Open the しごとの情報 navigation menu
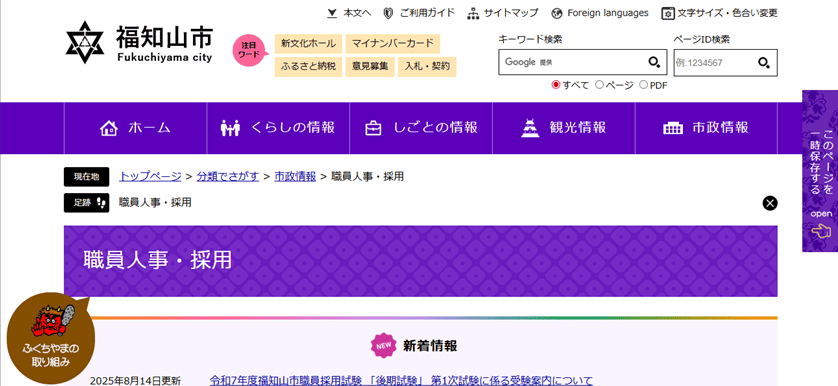 point(421,128)
